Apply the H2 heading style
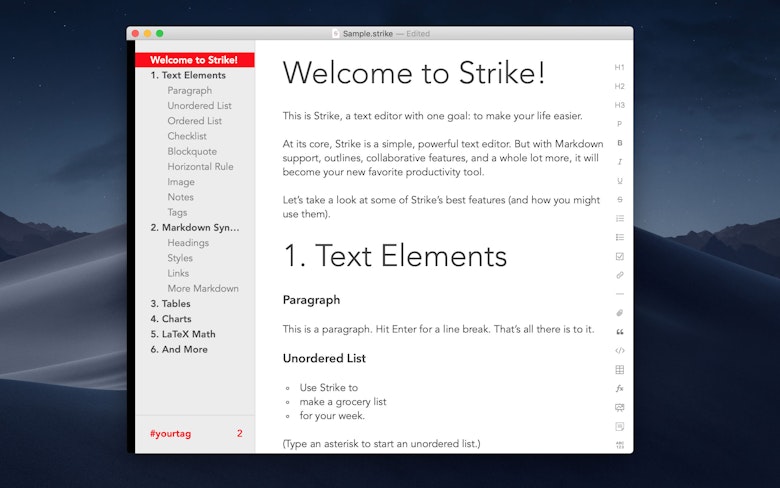 pyautogui.click(x=619, y=86)
